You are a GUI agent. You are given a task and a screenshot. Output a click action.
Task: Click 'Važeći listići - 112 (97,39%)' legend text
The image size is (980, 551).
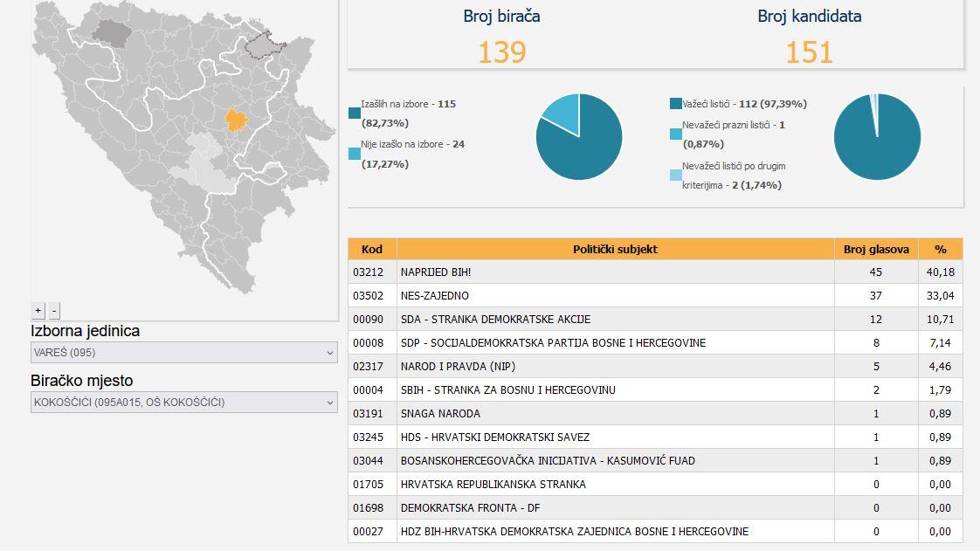tap(744, 104)
